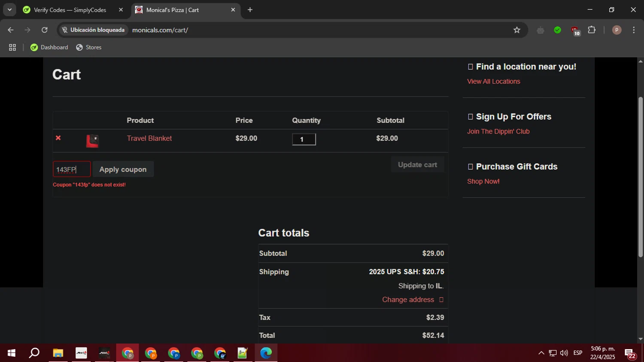The height and width of the screenshot is (362, 644).
Task: Close the Verify Codes SimplyCodes tab
Action: (121, 10)
